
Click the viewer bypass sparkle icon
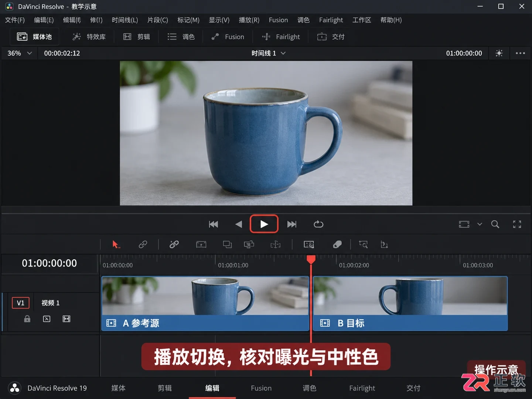[x=499, y=53]
